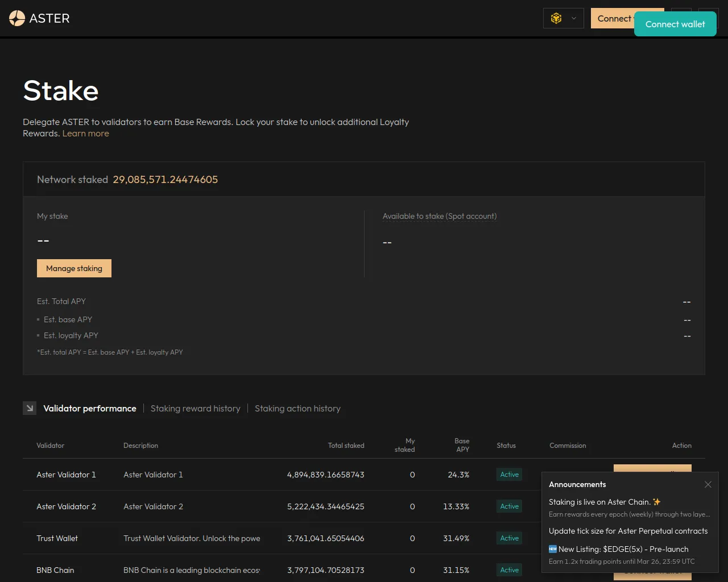The image size is (728, 582).
Task: Open Update tick size announcement
Action: click(x=628, y=531)
